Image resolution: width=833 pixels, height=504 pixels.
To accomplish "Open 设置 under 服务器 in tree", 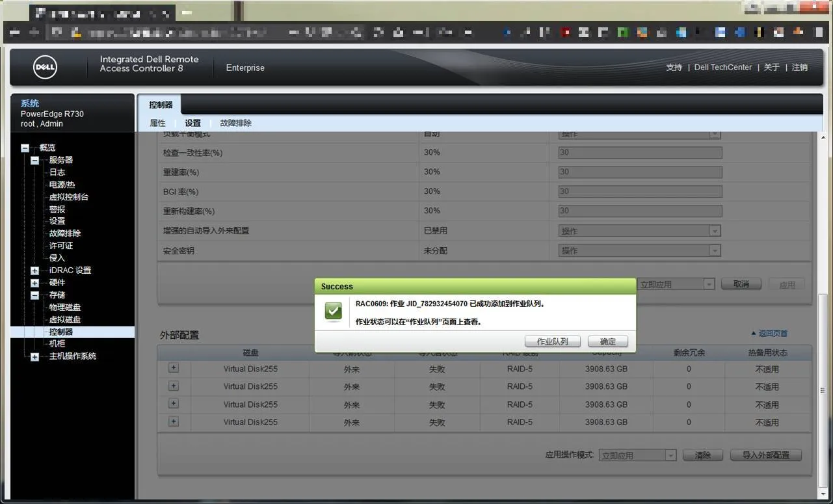I will click(x=57, y=221).
